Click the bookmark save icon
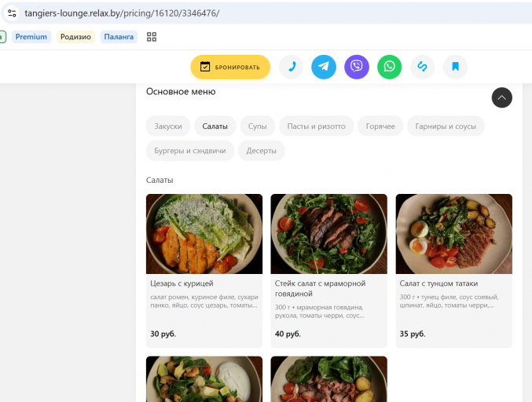Screen dimensions: 532x402 click(455, 67)
